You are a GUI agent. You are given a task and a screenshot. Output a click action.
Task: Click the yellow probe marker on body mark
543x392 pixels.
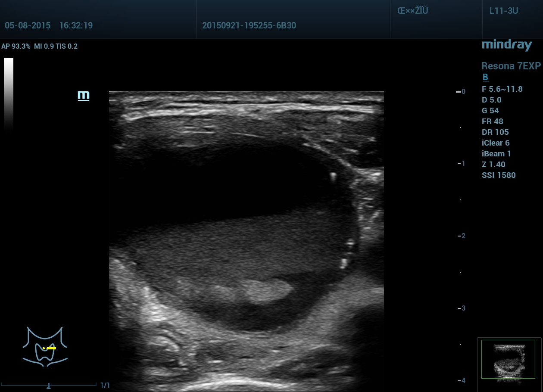point(51,348)
